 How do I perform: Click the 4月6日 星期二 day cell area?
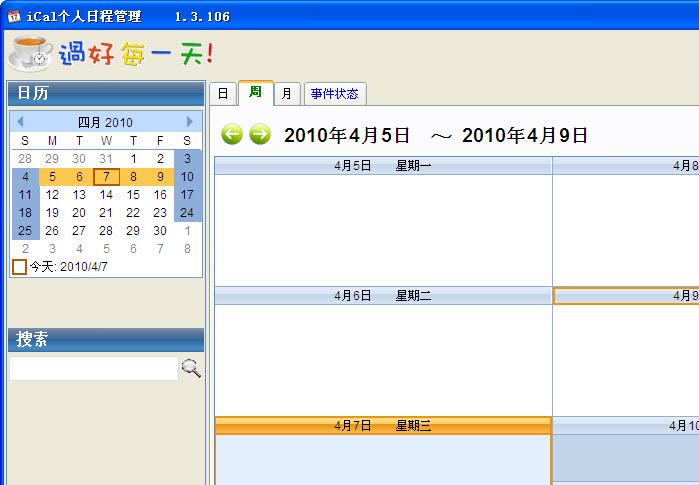383,360
